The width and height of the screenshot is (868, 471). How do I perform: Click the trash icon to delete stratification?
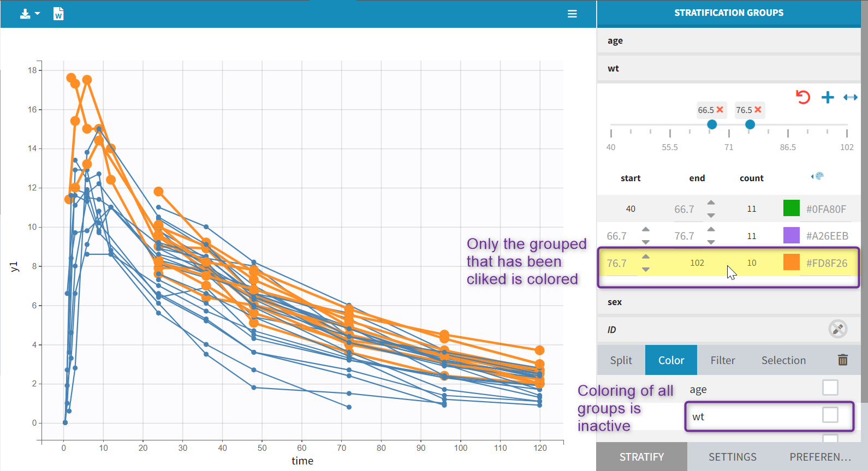tap(842, 360)
